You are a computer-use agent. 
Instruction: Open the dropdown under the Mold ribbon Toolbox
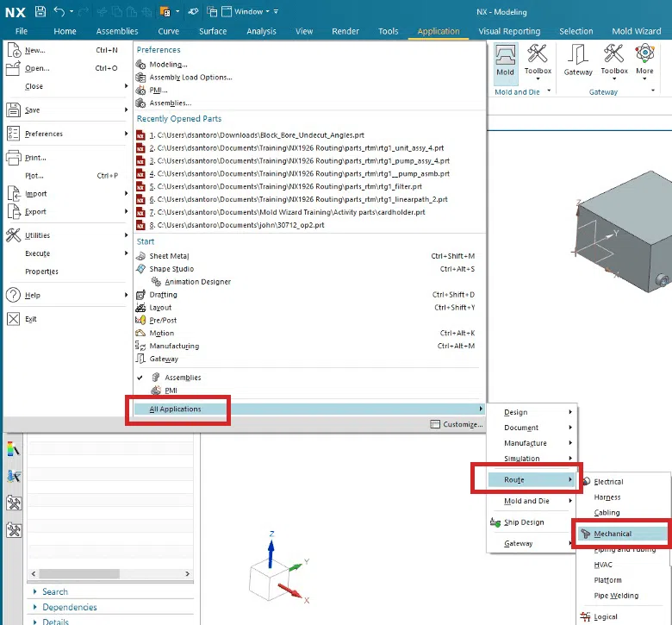pos(538,79)
